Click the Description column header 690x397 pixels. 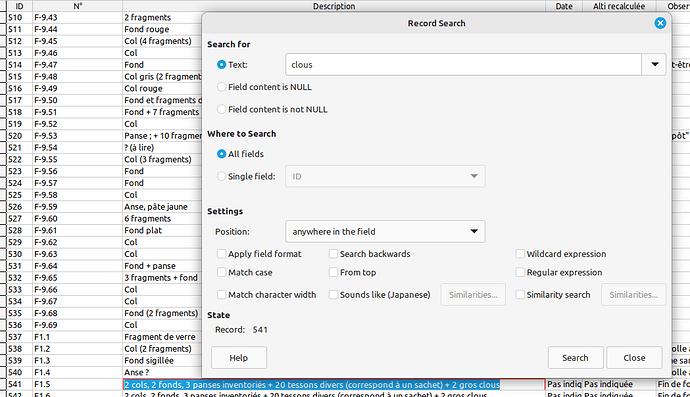coord(334,6)
